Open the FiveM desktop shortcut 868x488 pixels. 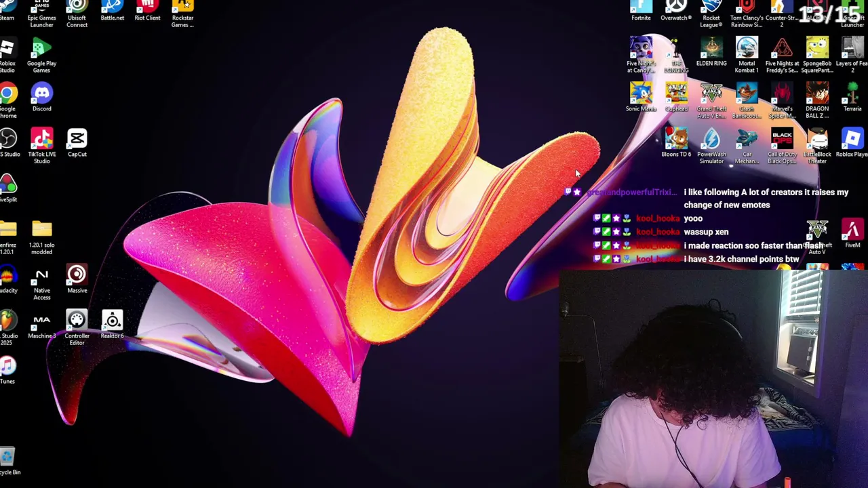852,235
